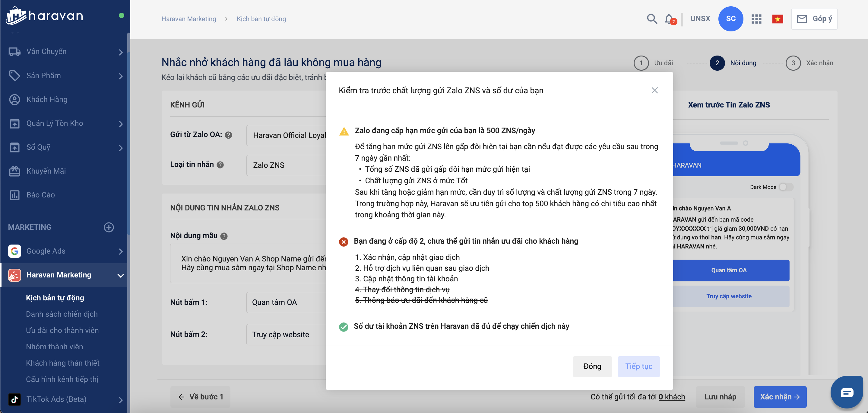Screen dimensions: 868x413
Task: Click the Khuyến Mãi gift icon
Action: click(x=14, y=171)
